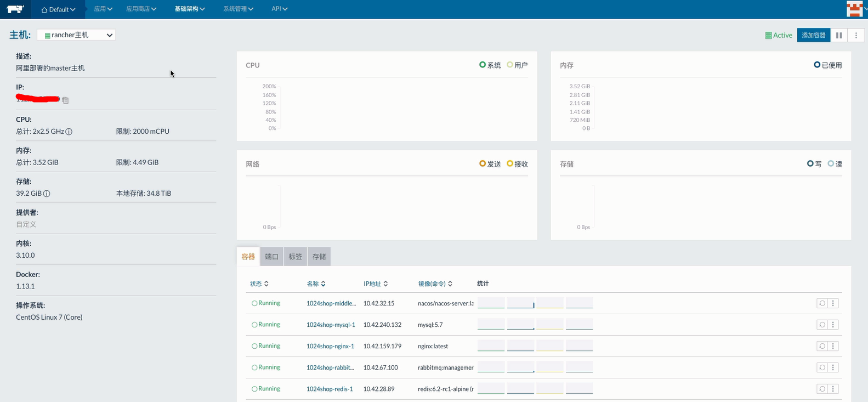Open the 1024shop-redis-1 container link
Viewport: 868px width, 402px height.
click(330, 389)
